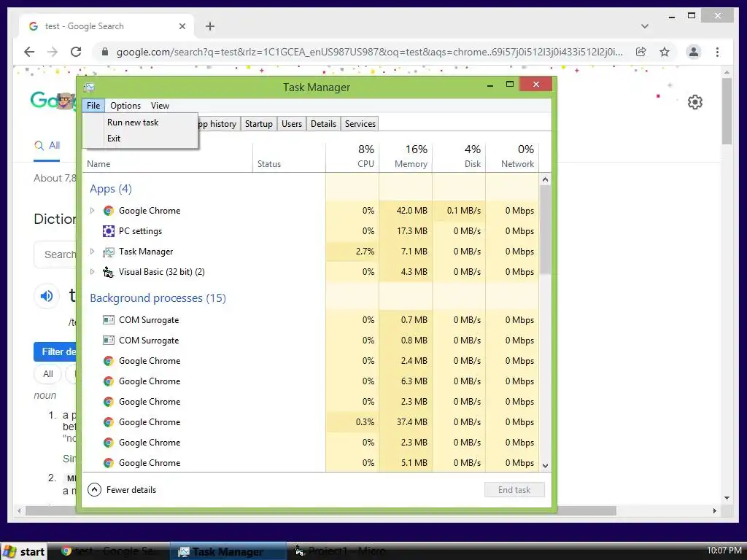
Task: Open a new Chrome tab with plus icon
Action: tap(210, 26)
